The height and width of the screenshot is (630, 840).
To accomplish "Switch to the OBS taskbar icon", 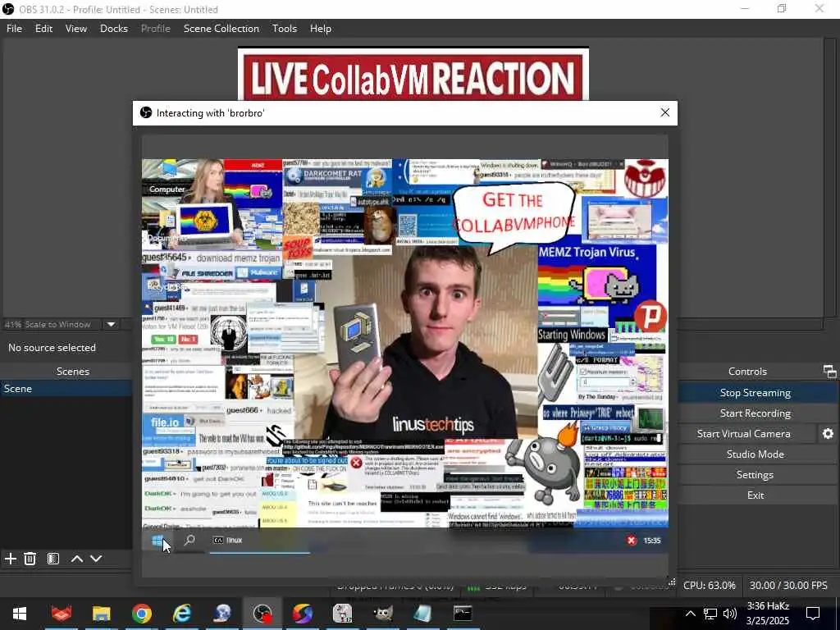I will tap(262, 614).
